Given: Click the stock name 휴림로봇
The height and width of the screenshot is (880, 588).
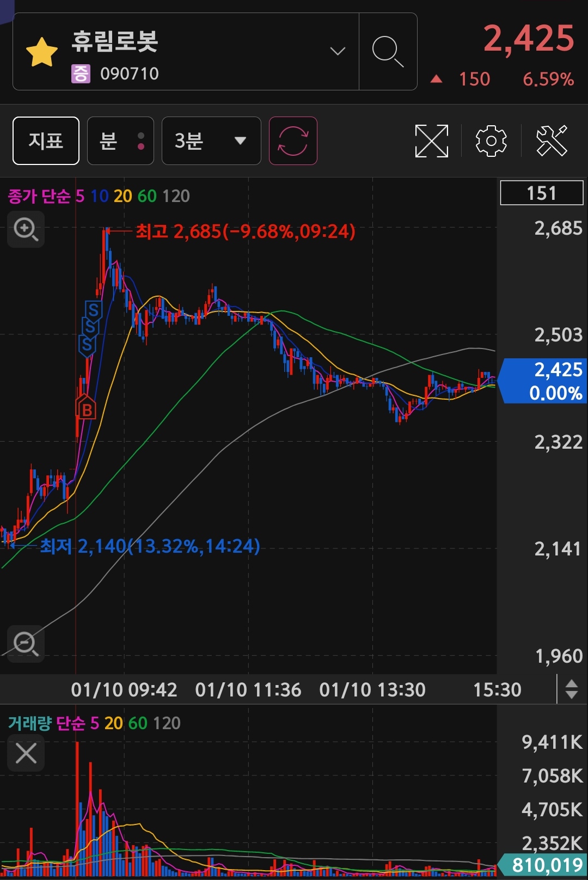Looking at the screenshot, I should point(115,41).
